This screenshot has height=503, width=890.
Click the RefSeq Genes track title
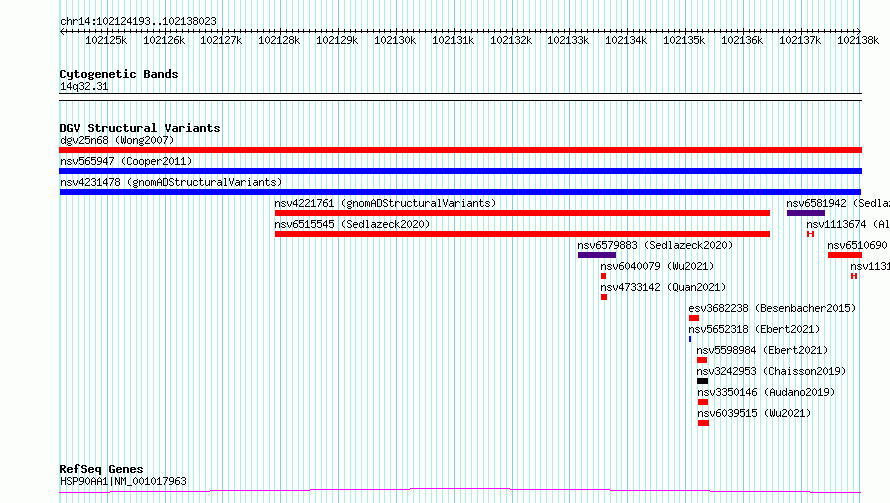101,470
